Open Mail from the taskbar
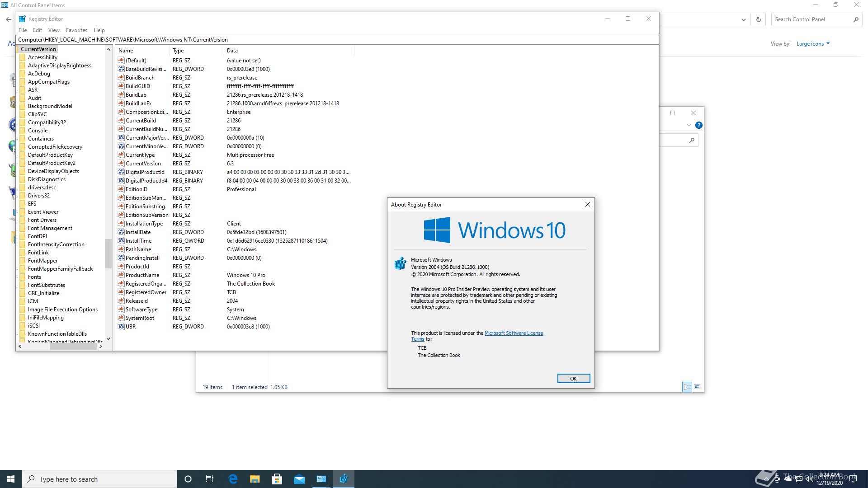This screenshot has height=488, width=868. tap(299, 479)
